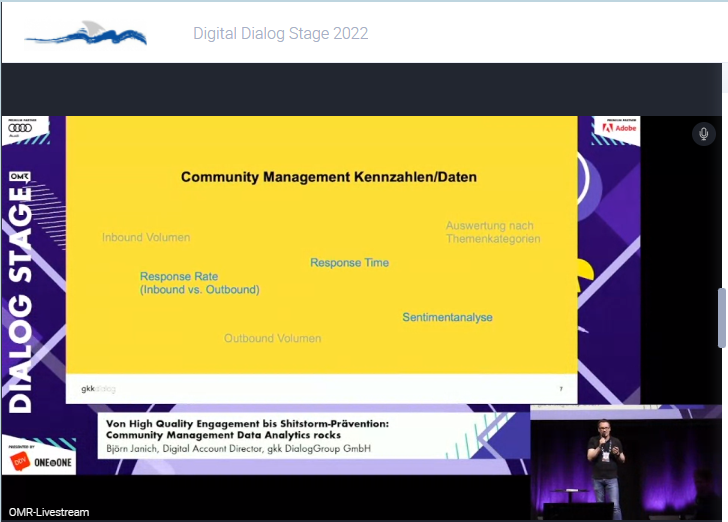This screenshot has width=728, height=522.
Task: Click 'Outbound Volumen' text on slide
Action: point(273,338)
